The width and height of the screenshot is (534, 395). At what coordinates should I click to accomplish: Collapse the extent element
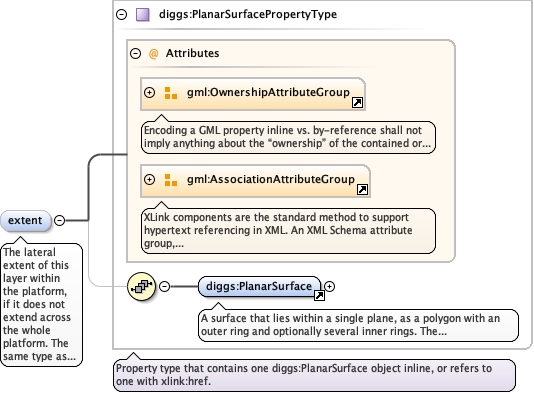60,221
